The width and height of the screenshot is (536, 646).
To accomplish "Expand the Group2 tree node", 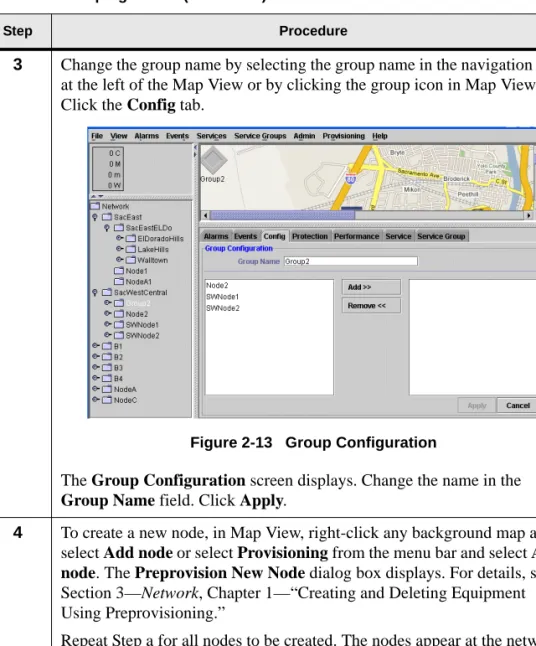I will [x=108, y=303].
